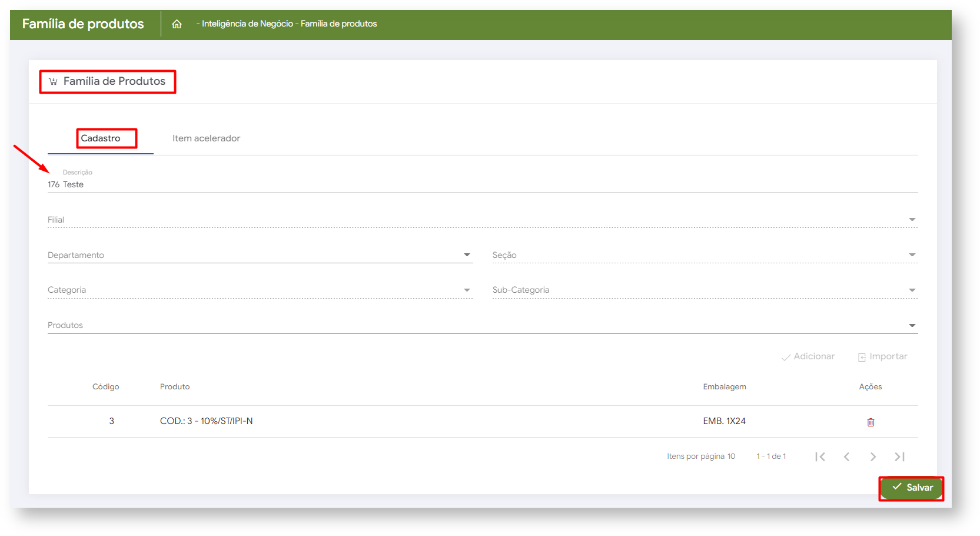Open the Categoria selector
The height and width of the screenshot is (536, 980).
(260, 290)
